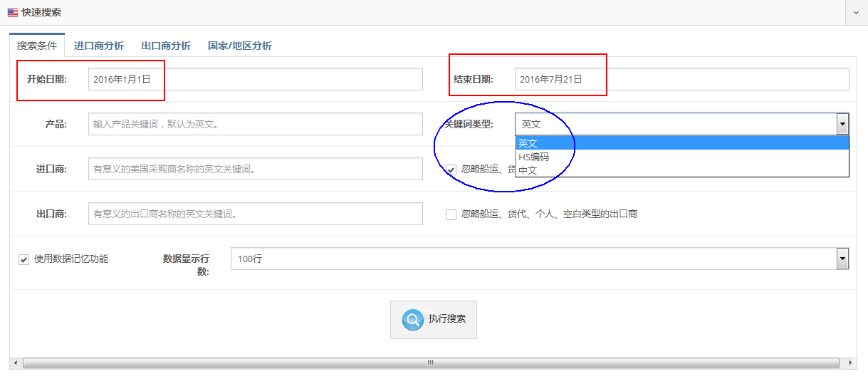Collapse the 快速搜索 panel with the chevron
The width and height of the screenshot is (868, 379).
(855, 13)
